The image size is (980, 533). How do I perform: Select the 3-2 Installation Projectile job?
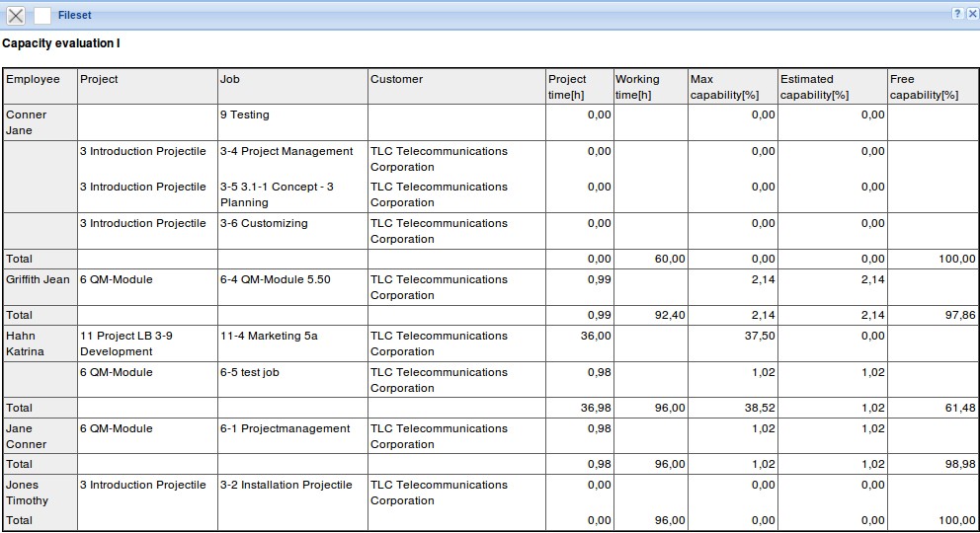click(286, 485)
